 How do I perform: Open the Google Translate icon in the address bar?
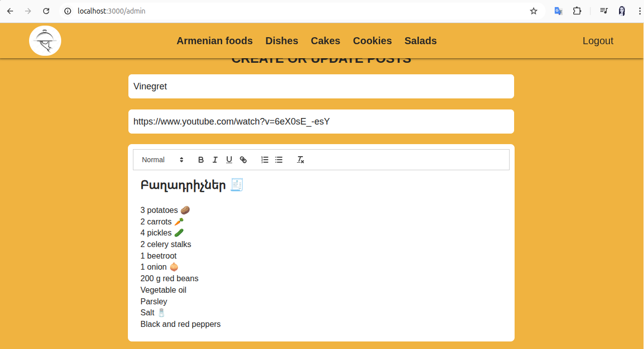click(x=558, y=11)
